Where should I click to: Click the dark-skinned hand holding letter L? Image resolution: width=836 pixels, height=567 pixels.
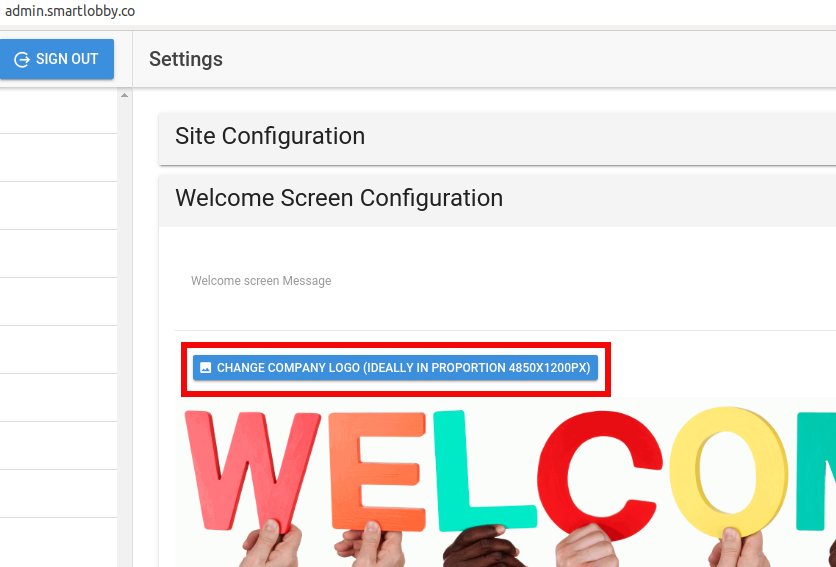(x=480, y=547)
